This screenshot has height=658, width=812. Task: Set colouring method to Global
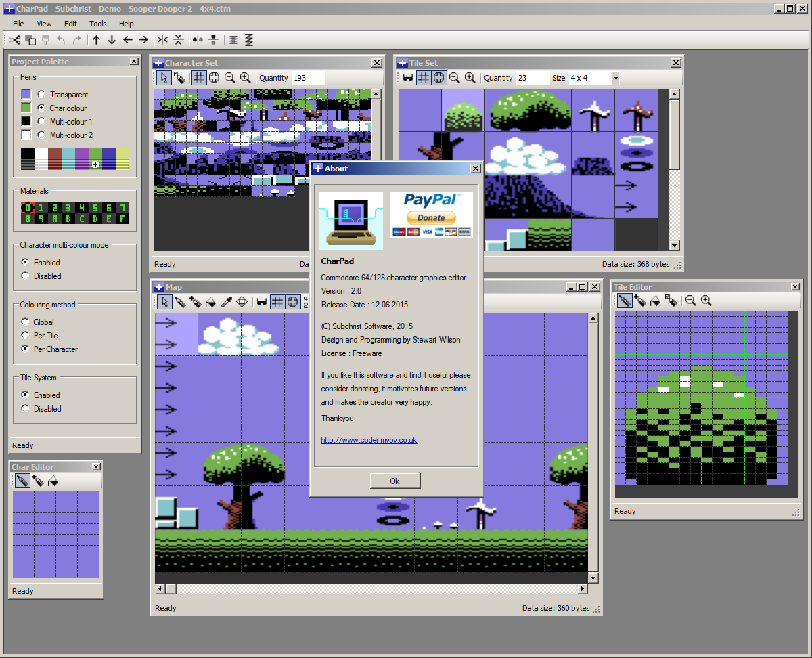coord(25,322)
